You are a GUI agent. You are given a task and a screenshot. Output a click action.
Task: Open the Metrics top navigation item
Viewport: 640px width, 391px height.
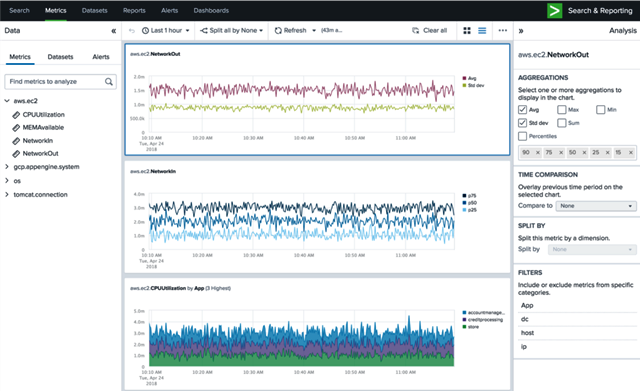pyautogui.click(x=56, y=11)
